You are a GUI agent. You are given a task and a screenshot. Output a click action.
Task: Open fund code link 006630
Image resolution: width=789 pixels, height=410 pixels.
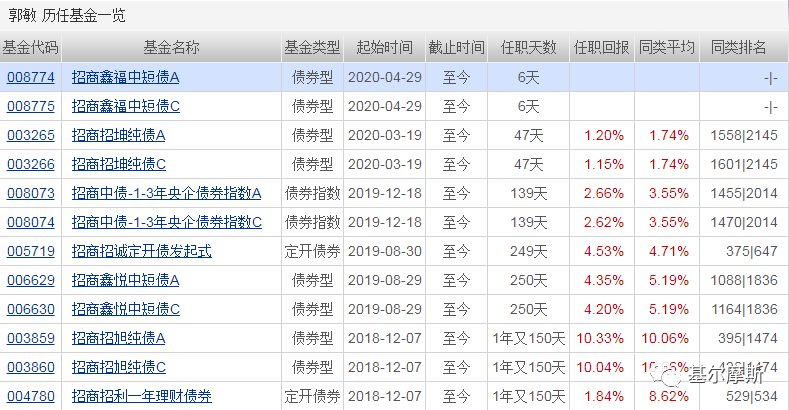click(x=31, y=309)
